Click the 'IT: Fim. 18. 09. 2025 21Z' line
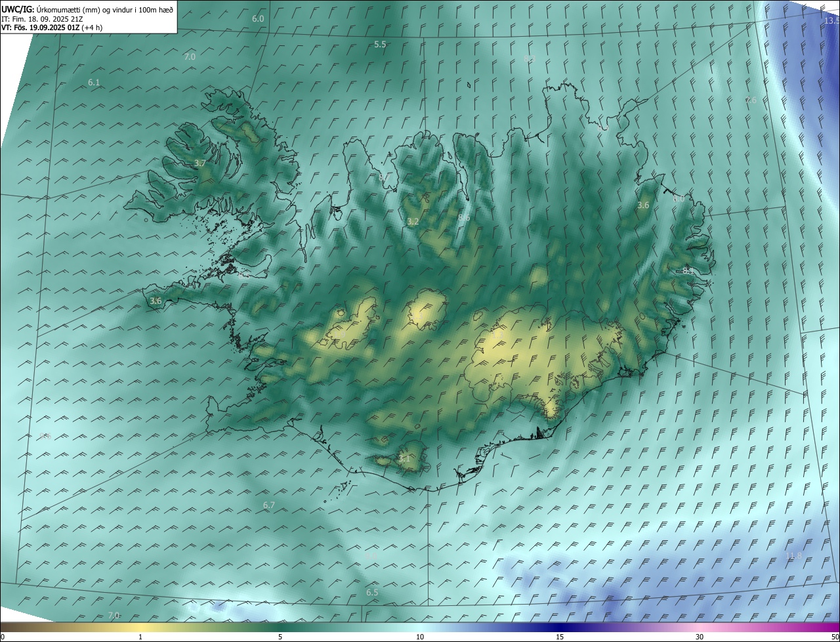This screenshot has width=840, height=642. pyautogui.click(x=42, y=19)
